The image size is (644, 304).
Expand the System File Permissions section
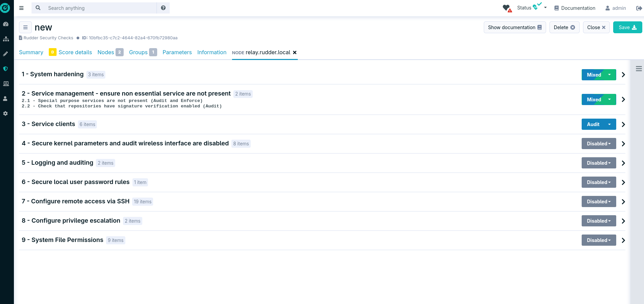point(623,240)
